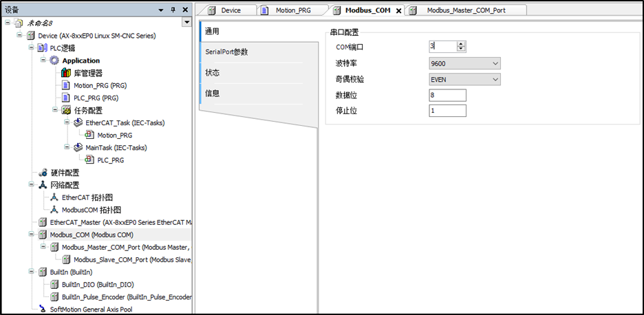Click the 数据位 data bits field
Image resolution: width=644 pixels, height=315 pixels.
coord(447,95)
